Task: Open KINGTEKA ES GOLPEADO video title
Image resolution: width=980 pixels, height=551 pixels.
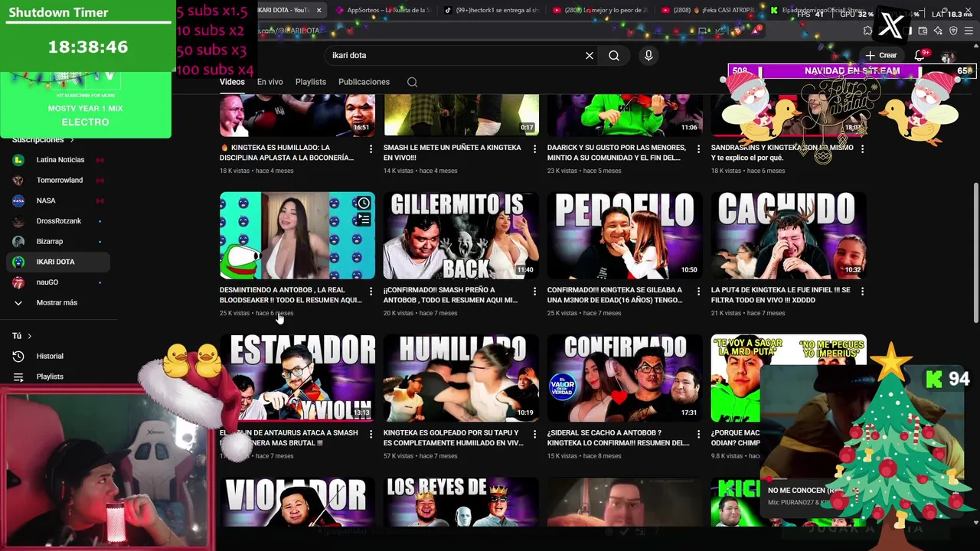Action: click(x=453, y=438)
